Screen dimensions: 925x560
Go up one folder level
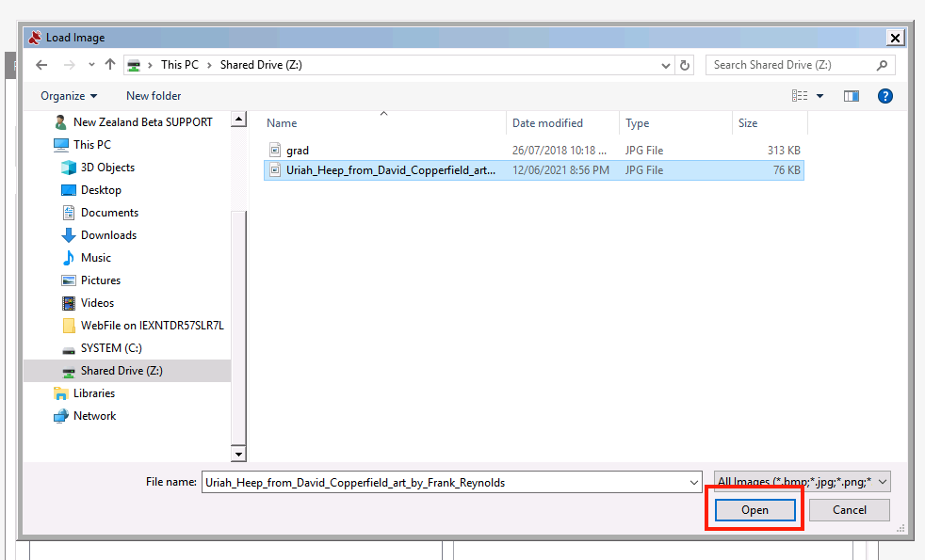tap(110, 65)
